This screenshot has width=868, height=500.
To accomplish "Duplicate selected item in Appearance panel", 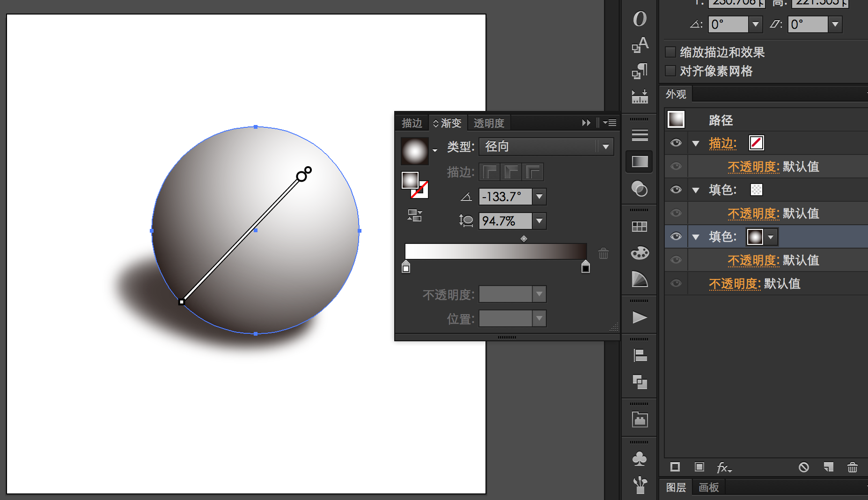I will [x=828, y=467].
